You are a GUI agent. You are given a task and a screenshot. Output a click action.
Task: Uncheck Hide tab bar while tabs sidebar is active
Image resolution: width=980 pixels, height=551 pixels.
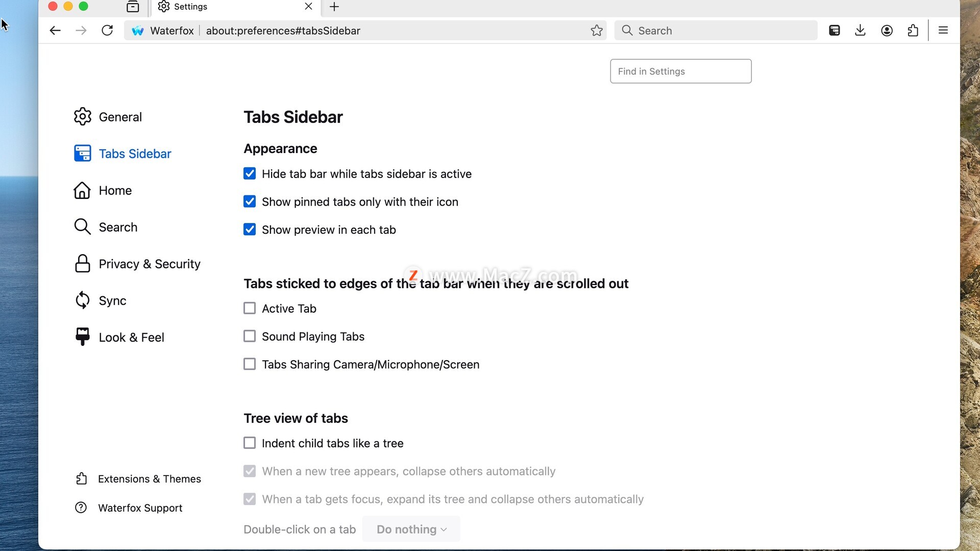pyautogui.click(x=250, y=173)
